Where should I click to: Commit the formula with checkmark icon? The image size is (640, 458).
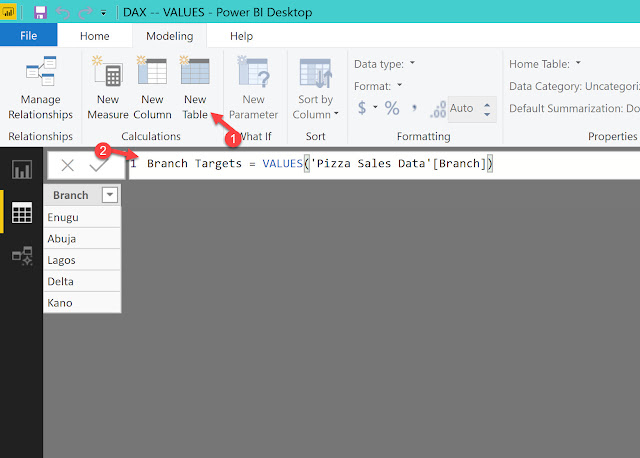click(98, 165)
